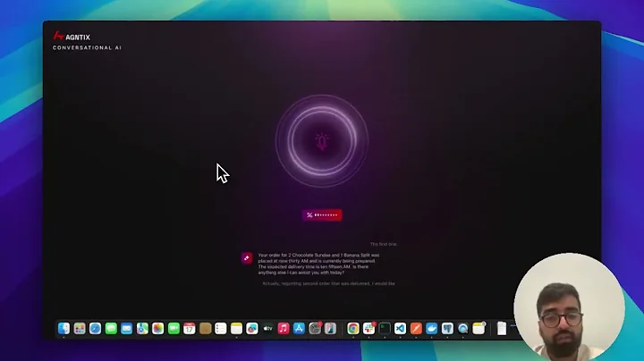Open Terminal in the dock
This screenshot has height=361, width=644.
click(385, 328)
